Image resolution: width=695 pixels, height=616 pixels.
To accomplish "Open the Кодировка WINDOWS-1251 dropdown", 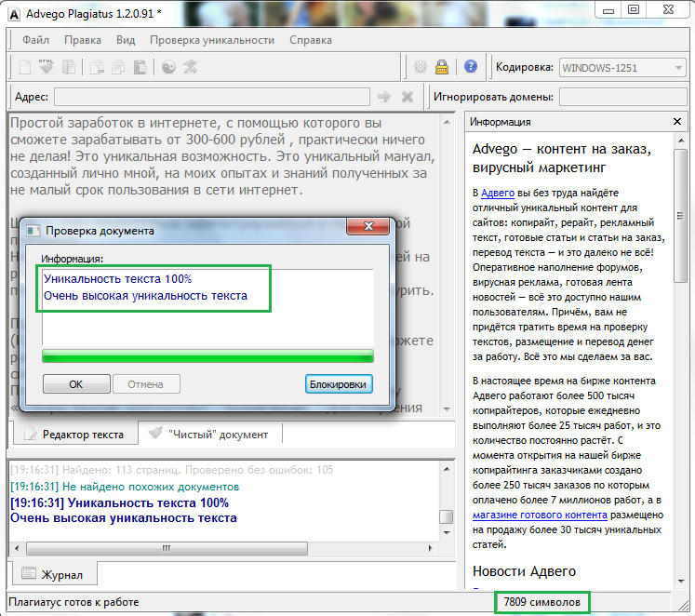I will tap(622, 67).
